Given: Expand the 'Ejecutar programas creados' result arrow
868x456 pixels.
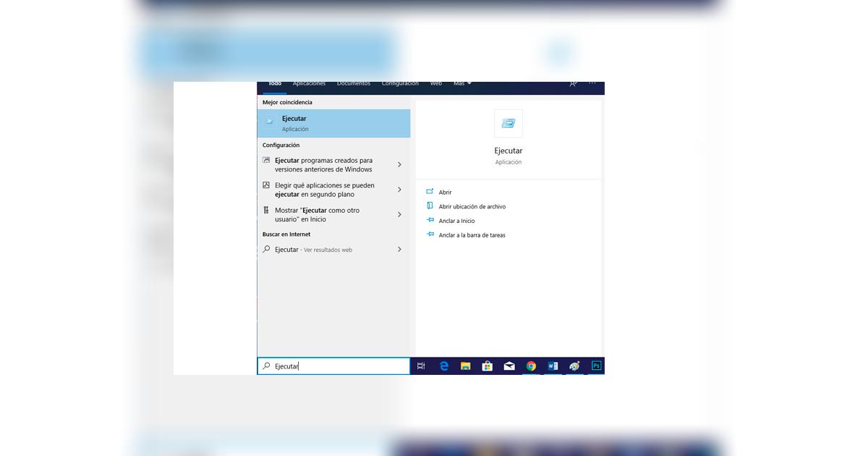Looking at the screenshot, I should point(399,165).
